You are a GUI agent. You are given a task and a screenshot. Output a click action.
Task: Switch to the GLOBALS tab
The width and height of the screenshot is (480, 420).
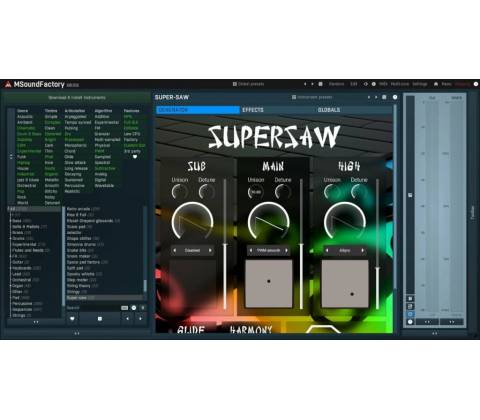tap(329, 110)
